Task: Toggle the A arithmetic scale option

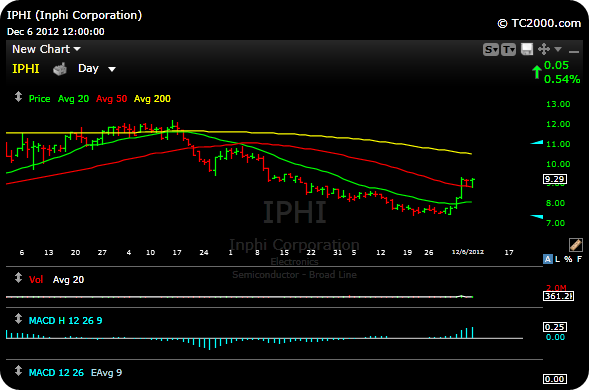Action: coord(548,259)
